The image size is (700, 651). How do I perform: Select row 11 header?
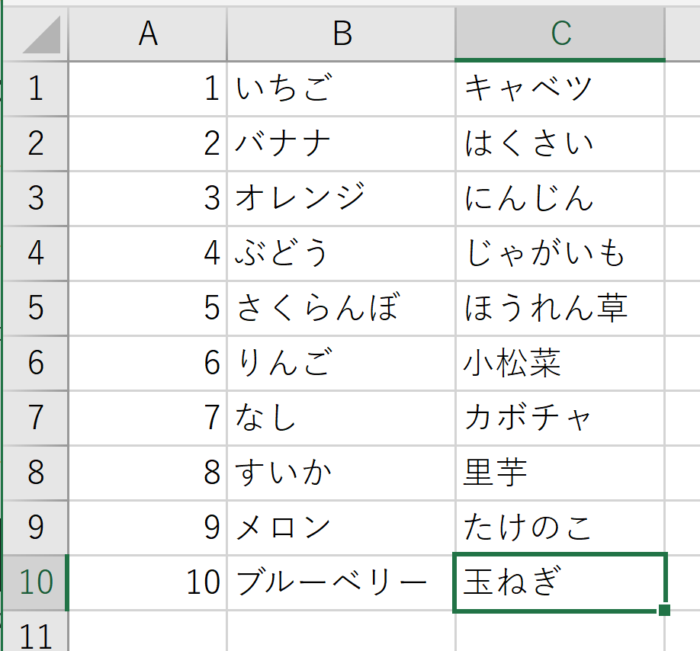36,634
